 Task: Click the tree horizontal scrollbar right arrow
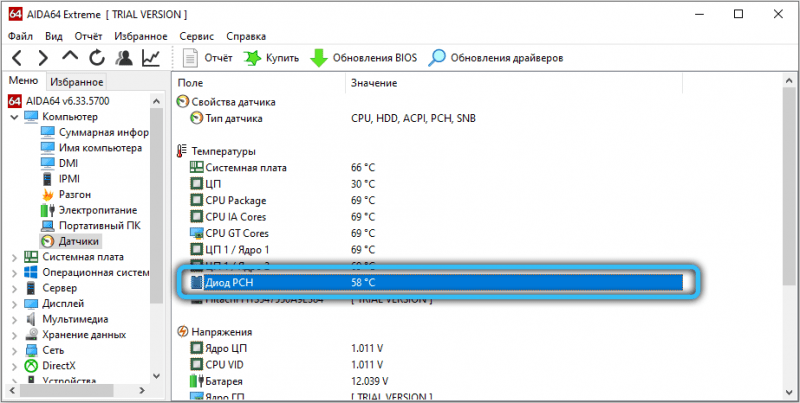(142, 391)
